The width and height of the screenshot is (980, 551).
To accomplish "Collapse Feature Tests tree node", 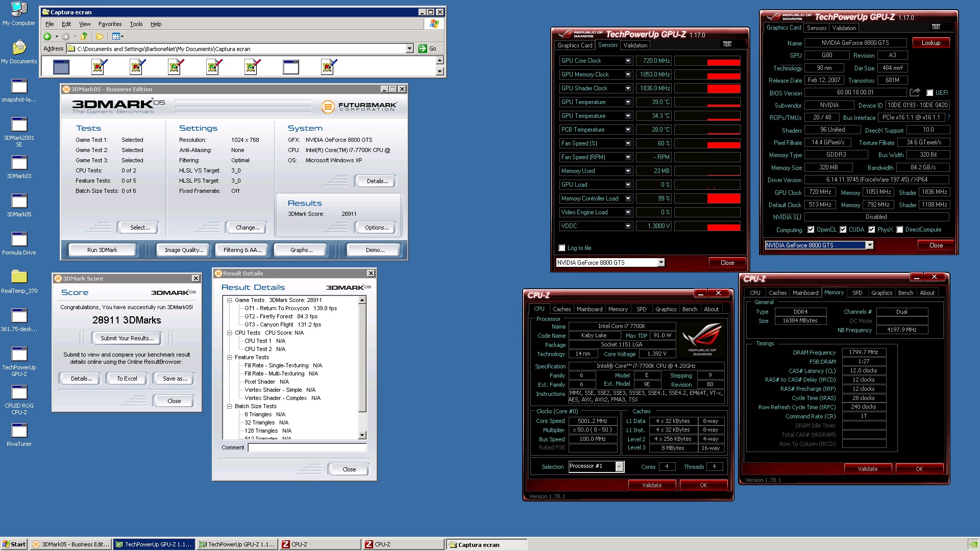I will (x=230, y=357).
